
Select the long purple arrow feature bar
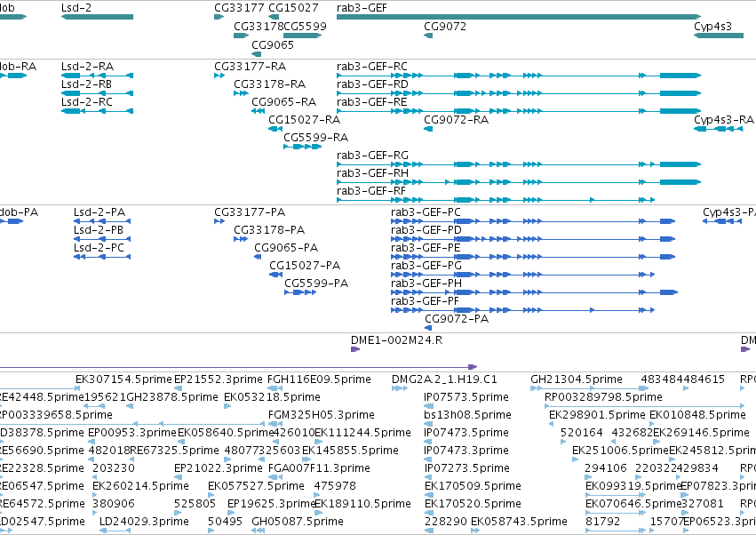[x=239, y=367]
